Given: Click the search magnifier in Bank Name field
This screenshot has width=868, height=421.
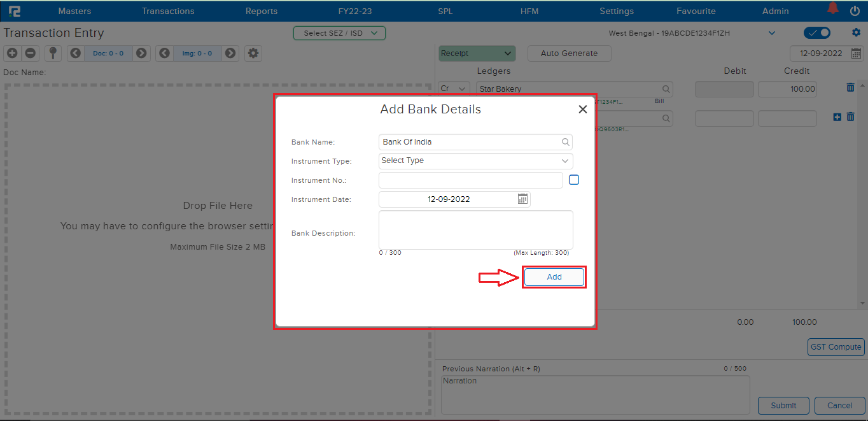Looking at the screenshot, I should point(565,141).
